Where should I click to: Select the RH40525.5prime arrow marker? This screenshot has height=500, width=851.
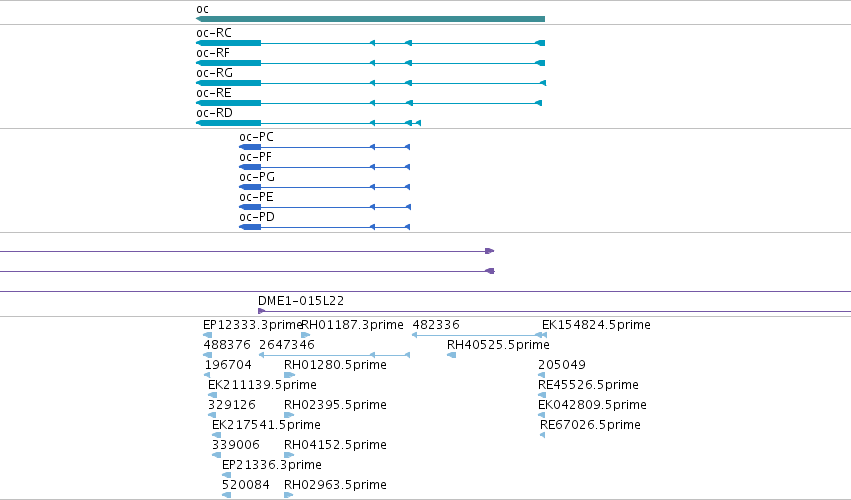pyautogui.click(x=452, y=355)
